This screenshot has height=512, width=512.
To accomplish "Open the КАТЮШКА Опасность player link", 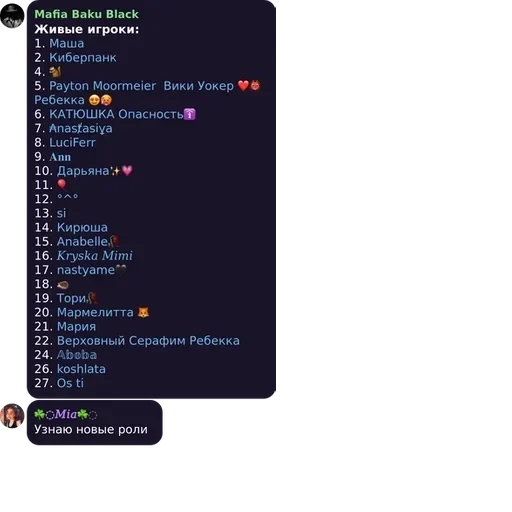I will tap(122, 114).
